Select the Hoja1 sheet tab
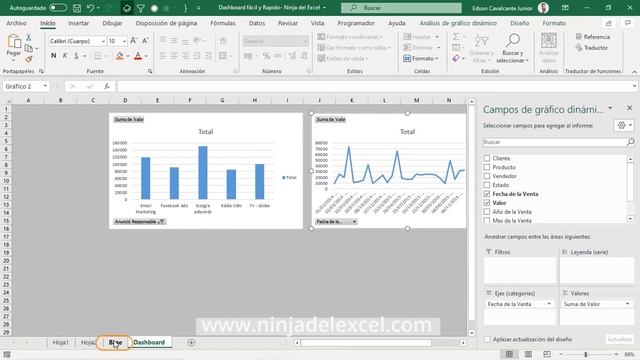The image size is (640, 360). tap(60, 342)
